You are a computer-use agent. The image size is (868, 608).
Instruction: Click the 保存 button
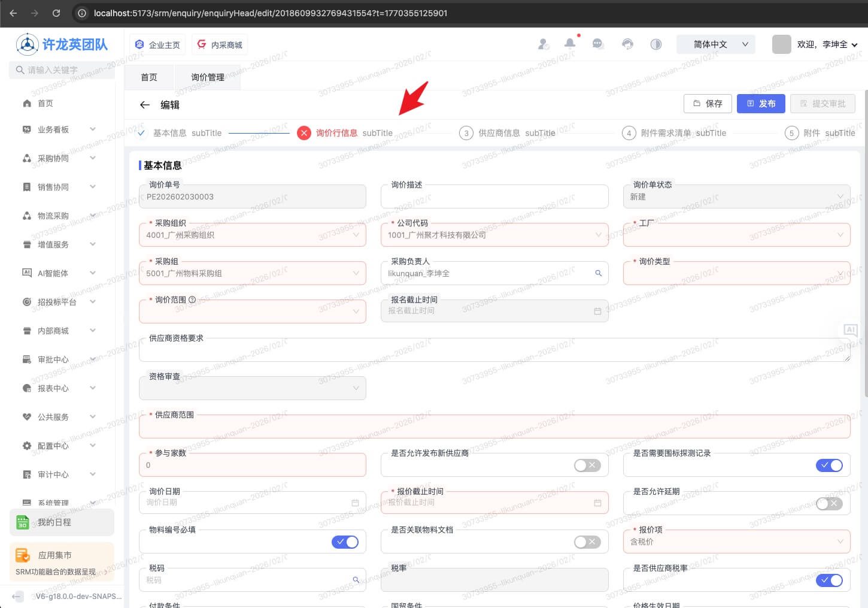[708, 104]
